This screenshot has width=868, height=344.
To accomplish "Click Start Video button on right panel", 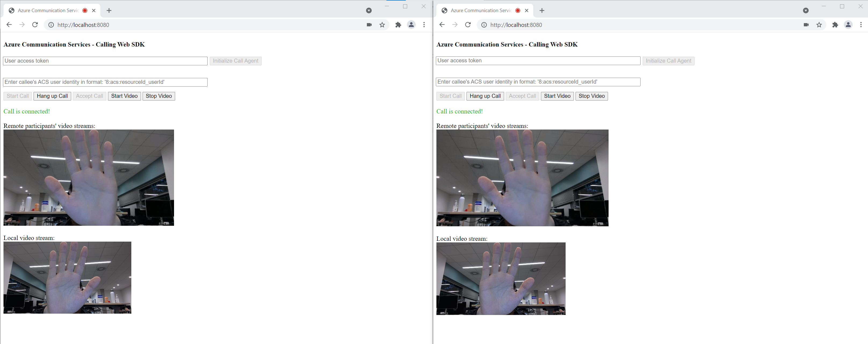I will [x=556, y=96].
